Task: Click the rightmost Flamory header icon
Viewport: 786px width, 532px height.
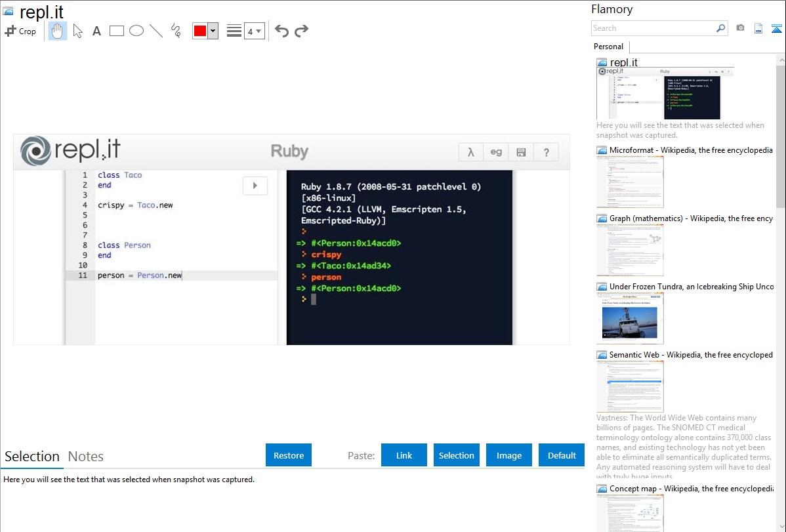Action: click(x=776, y=28)
